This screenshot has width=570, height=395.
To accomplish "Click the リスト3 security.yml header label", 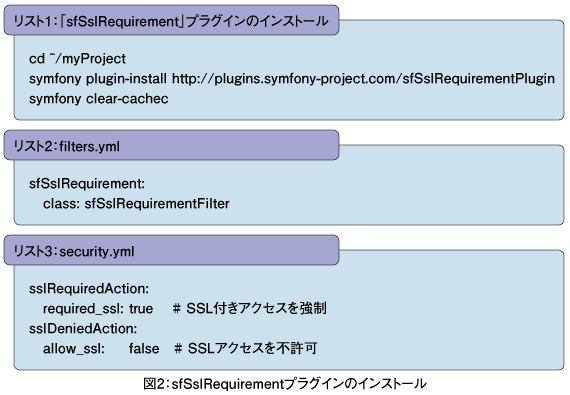I will point(74,251).
